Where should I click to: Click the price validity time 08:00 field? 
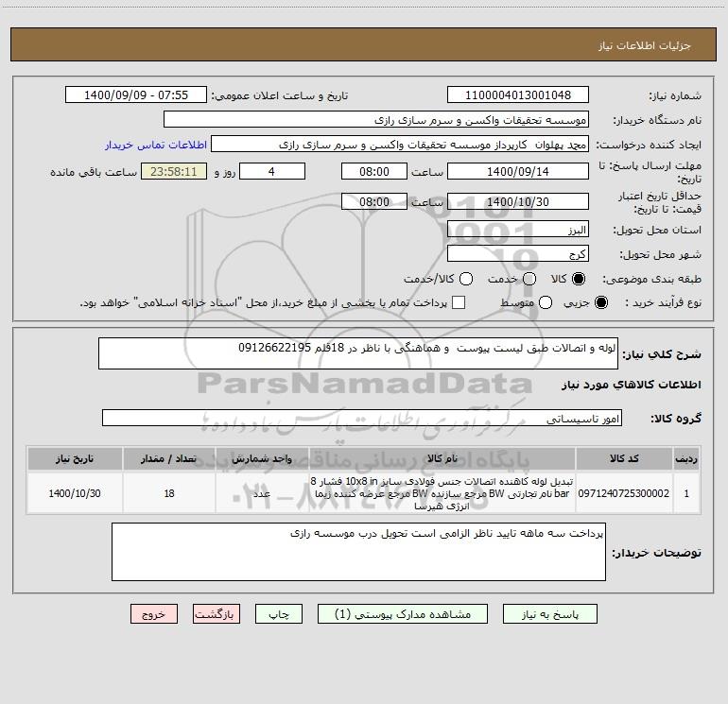click(374, 201)
